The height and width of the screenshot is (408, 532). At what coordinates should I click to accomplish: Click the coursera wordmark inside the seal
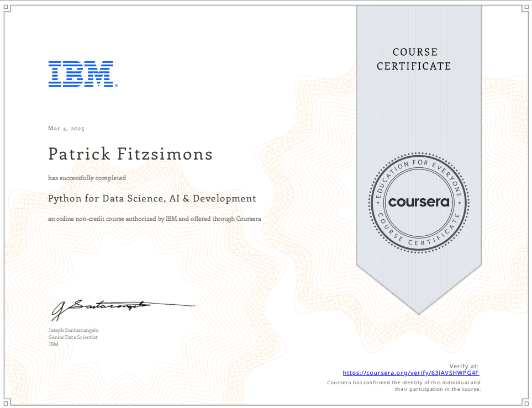[418, 202]
